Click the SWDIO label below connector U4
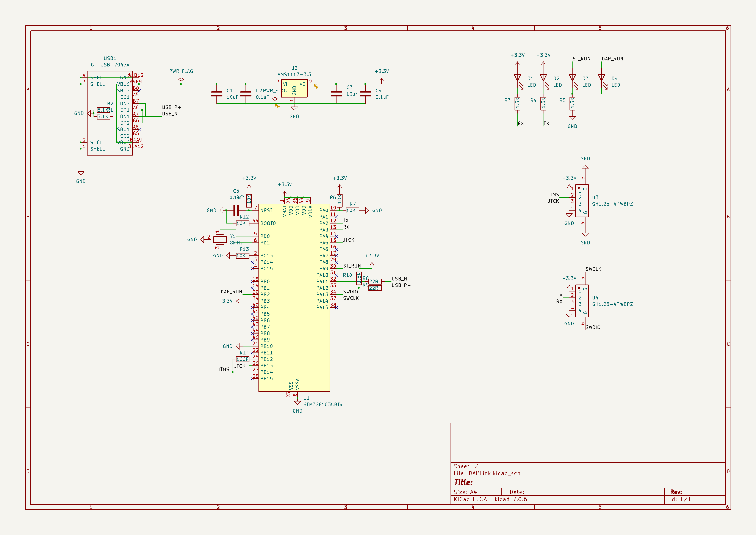 point(593,327)
